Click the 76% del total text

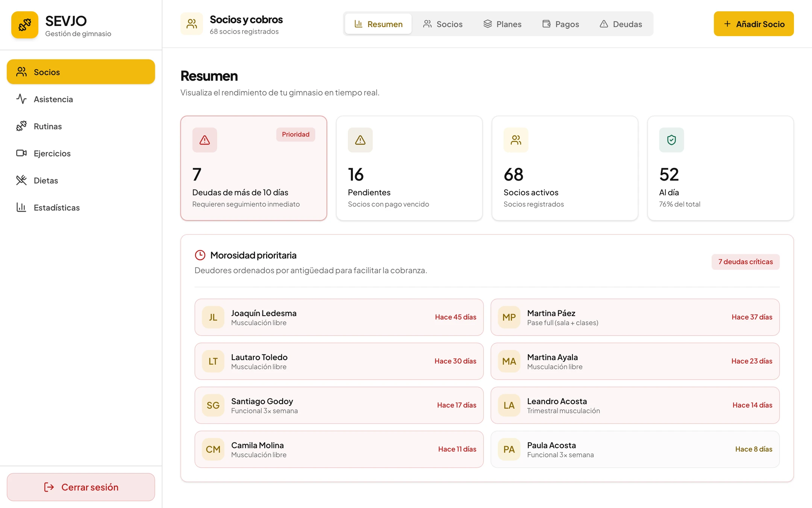[680, 204]
